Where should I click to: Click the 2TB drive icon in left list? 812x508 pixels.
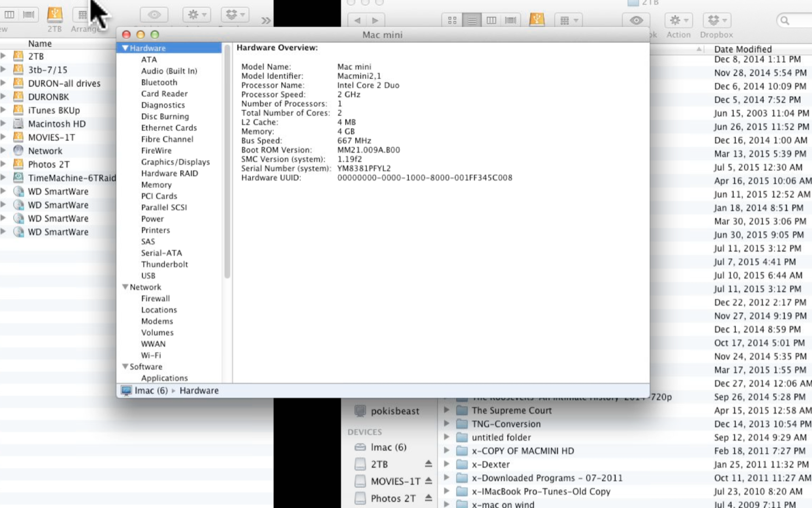[x=18, y=56]
